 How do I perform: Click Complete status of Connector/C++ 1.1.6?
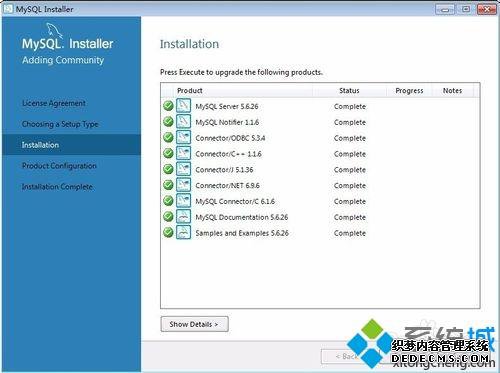click(x=350, y=154)
